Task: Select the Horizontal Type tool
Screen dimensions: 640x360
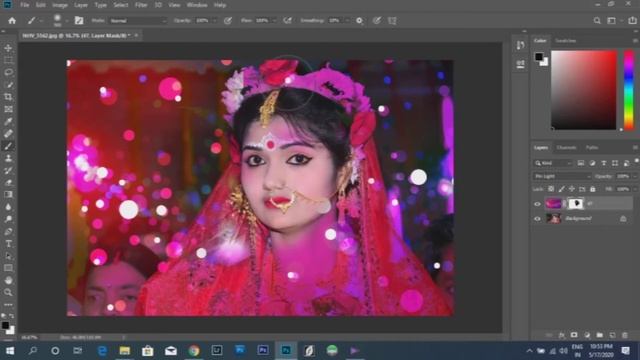Action: tap(8, 244)
